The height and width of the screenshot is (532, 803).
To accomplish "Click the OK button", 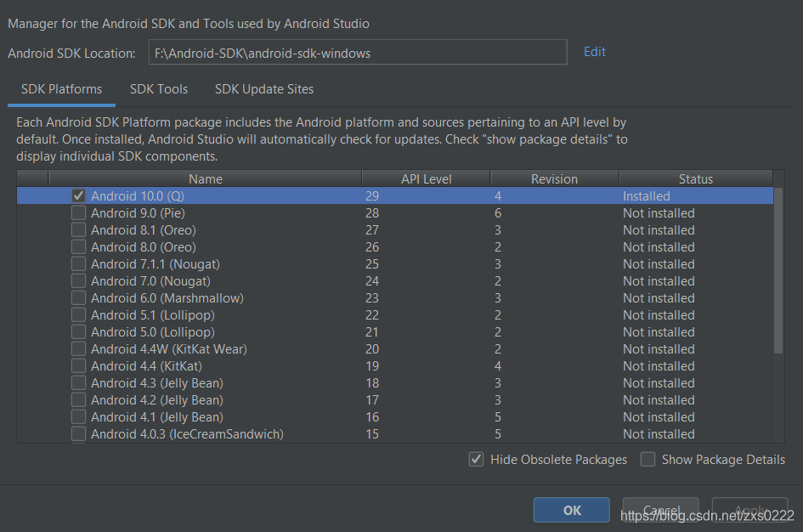I will coord(571,510).
